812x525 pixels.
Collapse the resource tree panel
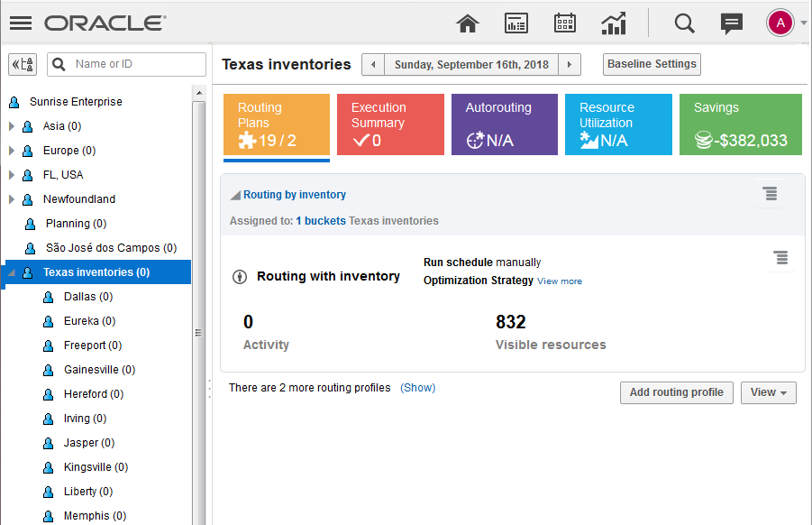click(x=23, y=64)
